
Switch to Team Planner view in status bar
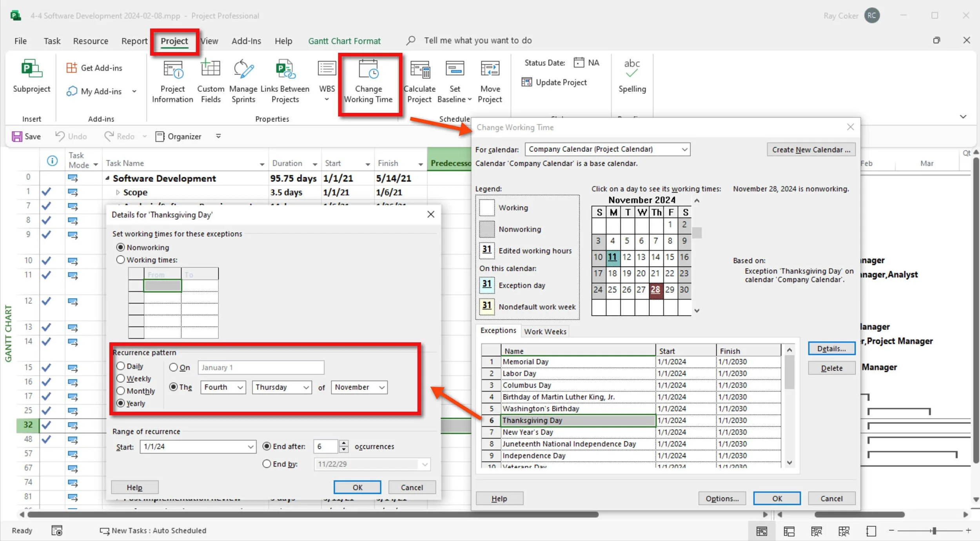[x=816, y=531]
